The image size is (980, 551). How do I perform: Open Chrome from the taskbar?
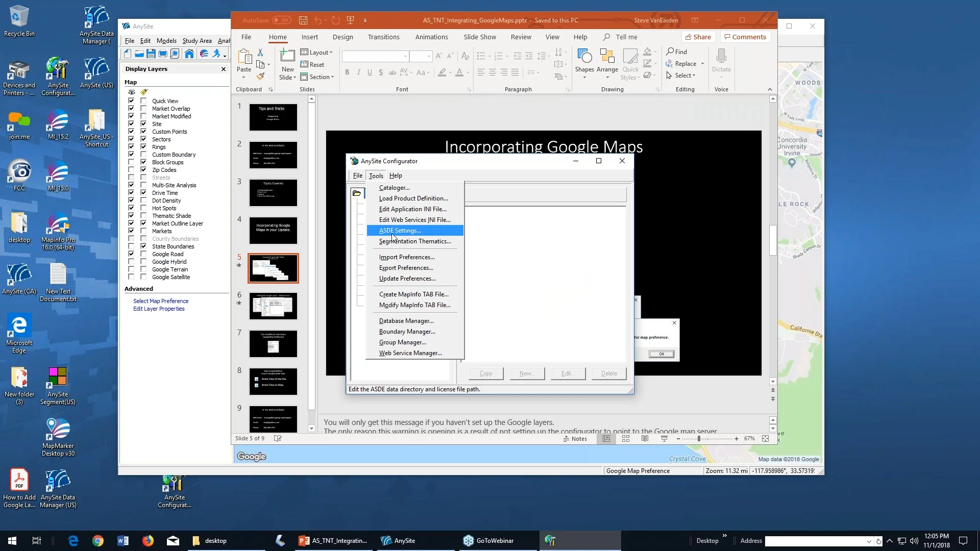98,541
